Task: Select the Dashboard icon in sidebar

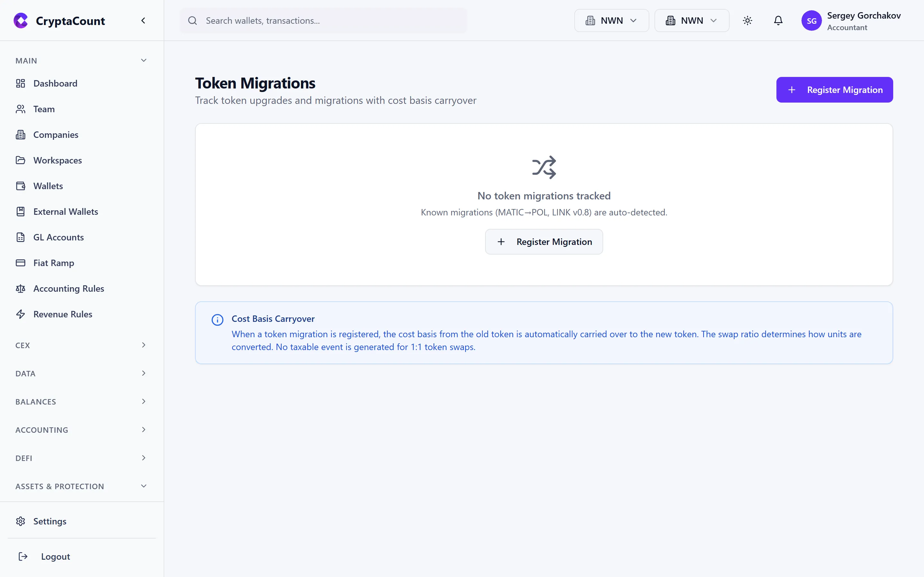Action: [x=21, y=83]
